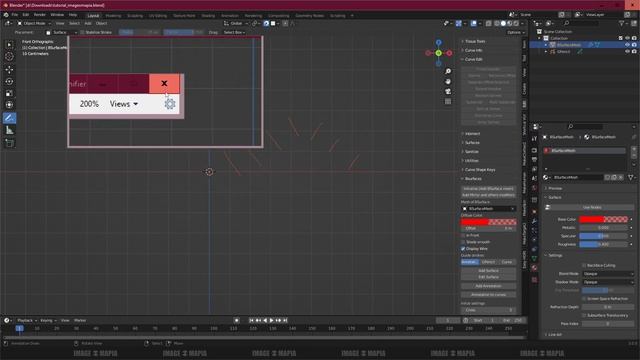
Task: Open the red Base Color swatch
Action: tap(604, 219)
